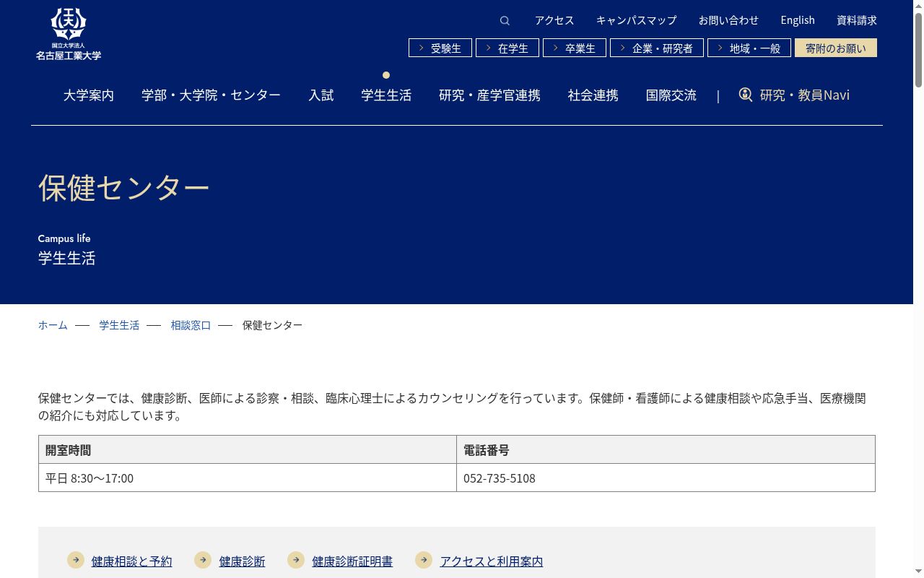This screenshot has width=924, height=578.
Task: Open the 社会連携 main menu
Action: coord(593,95)
